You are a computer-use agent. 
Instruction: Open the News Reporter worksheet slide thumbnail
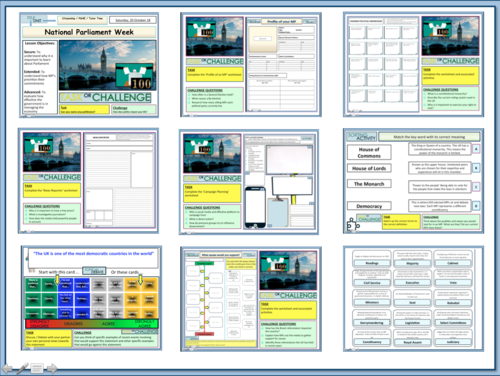coord(88,180)
